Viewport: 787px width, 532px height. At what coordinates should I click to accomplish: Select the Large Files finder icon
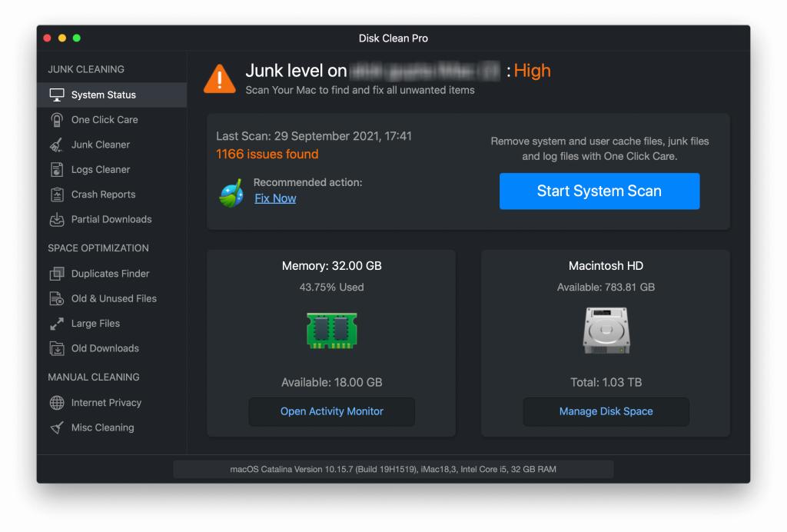[x=56, y=323]
